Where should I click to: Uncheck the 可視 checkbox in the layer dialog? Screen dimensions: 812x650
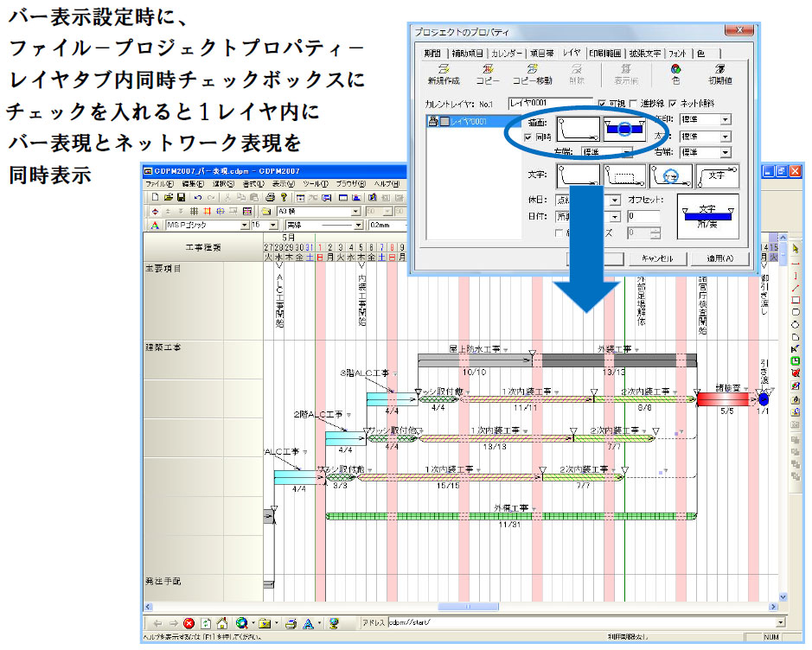(x=602, y=104)
